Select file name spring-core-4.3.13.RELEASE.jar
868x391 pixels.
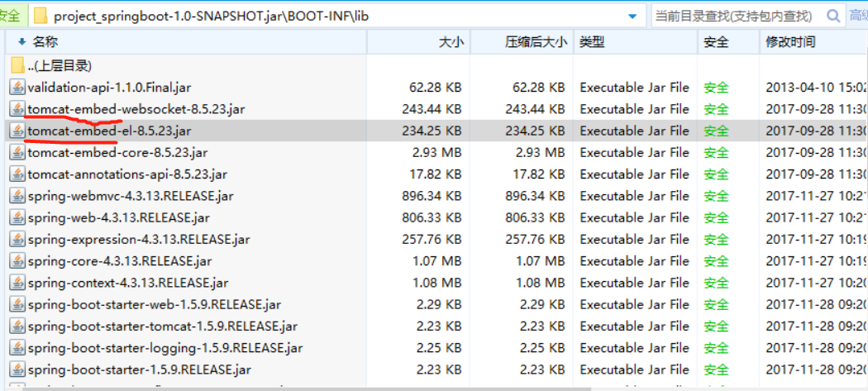click(x=120, y=261)
